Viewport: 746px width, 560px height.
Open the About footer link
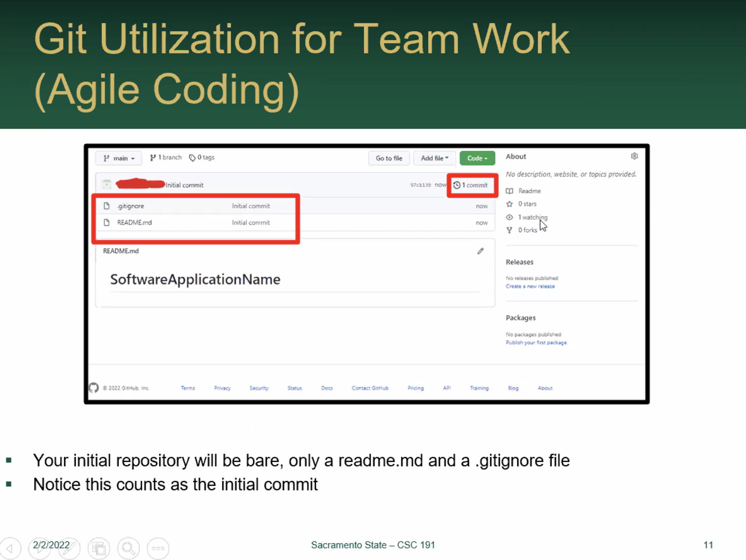[545, 388]
